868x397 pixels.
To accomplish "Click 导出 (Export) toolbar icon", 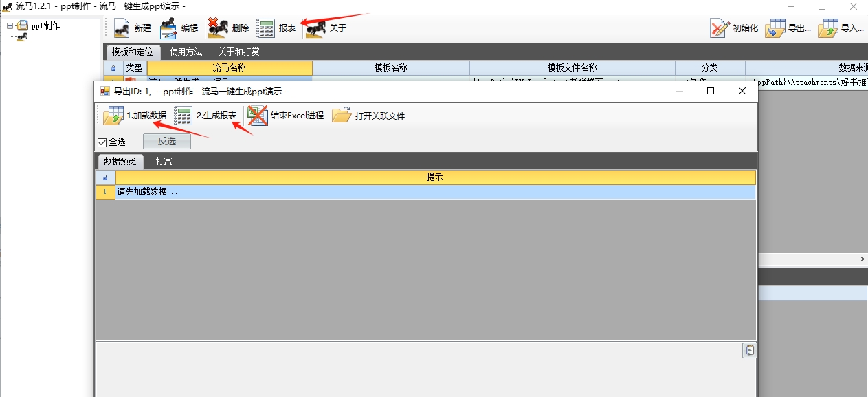I will coord(775,28).
